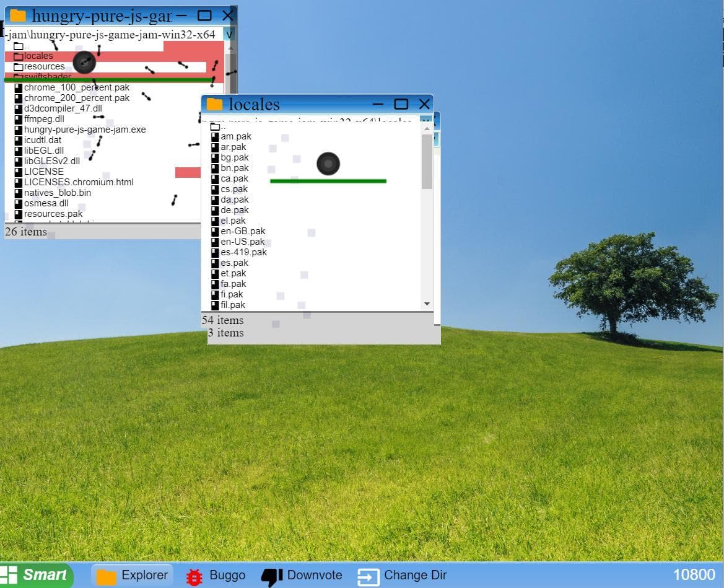Open the locales folder entry
This screenshot has width=724, height=588.
tap(33, 56)
